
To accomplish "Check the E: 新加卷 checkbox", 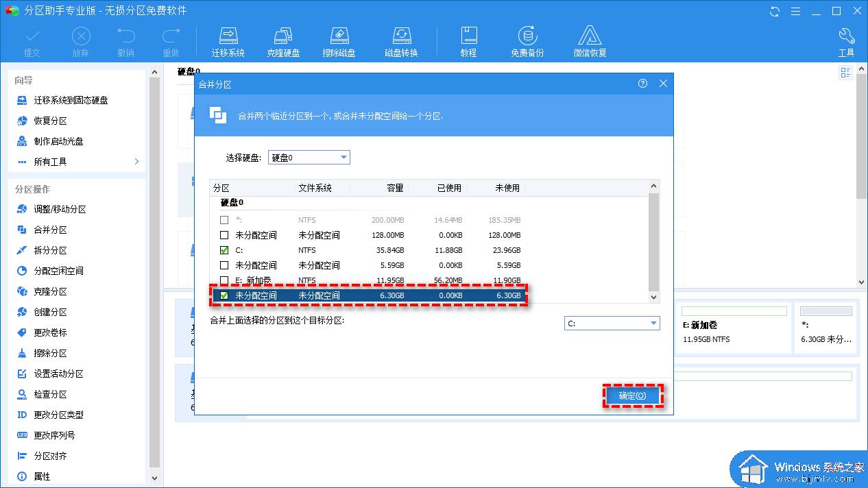I will tap(224, 280).
